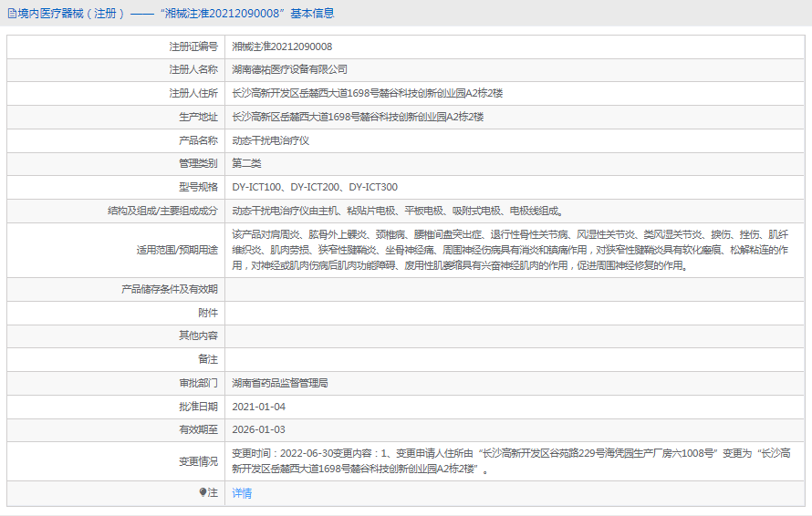This screenshot has width=812, height=516.
Task: Click the 管理类别 label
Action: 198,163
